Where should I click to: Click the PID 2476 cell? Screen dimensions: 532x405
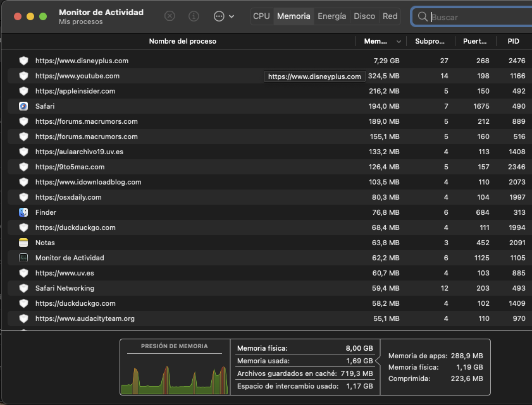[517, 61]
